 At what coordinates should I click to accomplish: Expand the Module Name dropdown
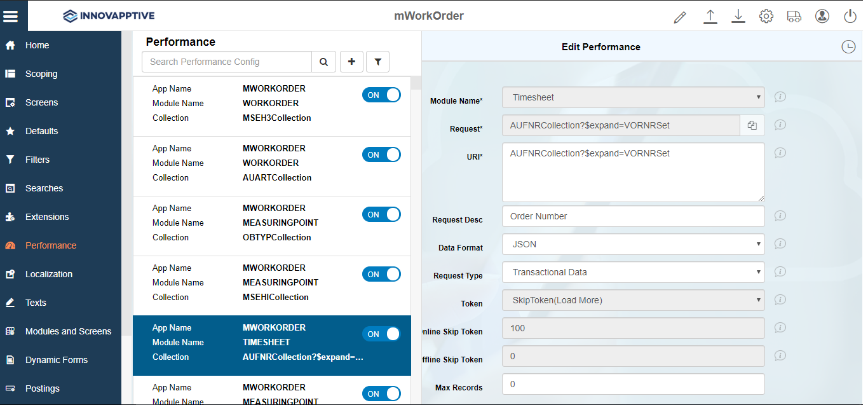(633, 97)
